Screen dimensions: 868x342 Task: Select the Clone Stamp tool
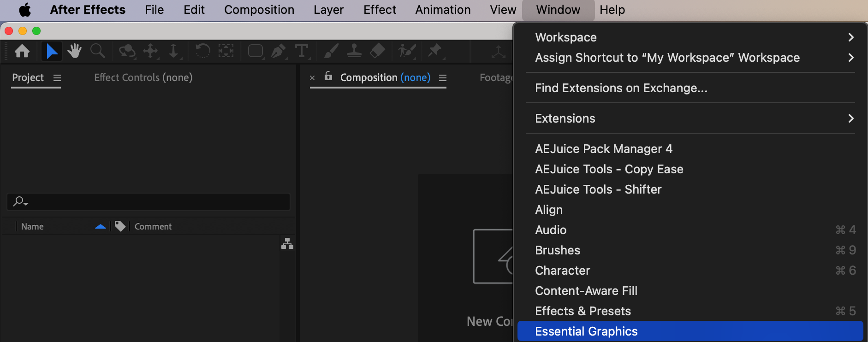(x=354, y=51)
